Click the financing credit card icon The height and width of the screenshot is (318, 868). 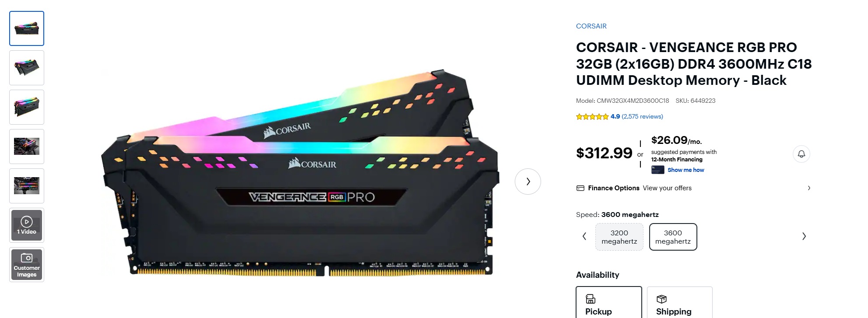click(657, 170)
